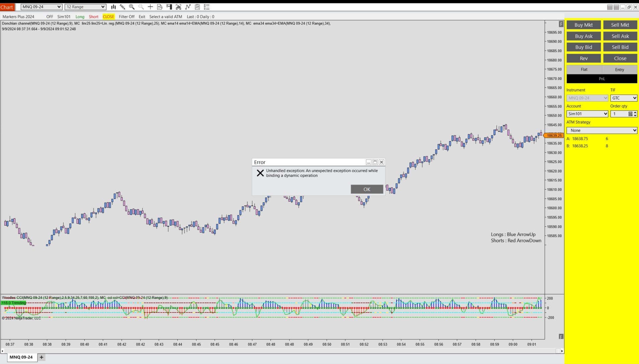Toggle Filter Off in the strategy bar
Image resolution: width=639 pixels, height=364 pixels.
click(x=127, y=17)
